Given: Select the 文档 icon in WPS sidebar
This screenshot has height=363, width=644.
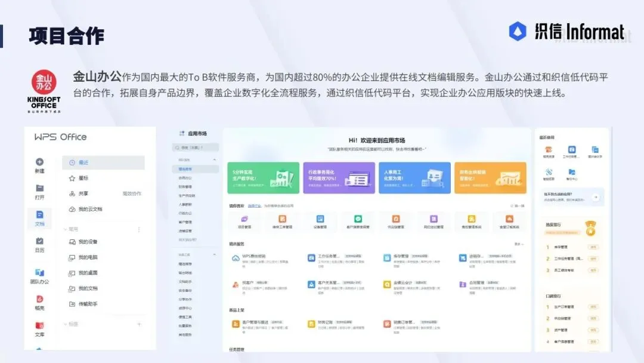Looking at the screenshot, I should [39, 214].
